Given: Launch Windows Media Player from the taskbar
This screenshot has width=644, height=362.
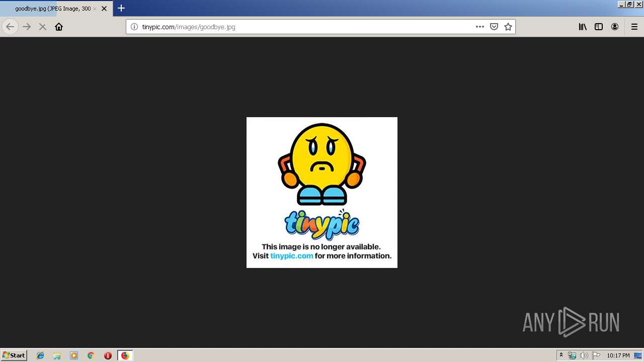Looking at the screenshot, I should (74, 355).
